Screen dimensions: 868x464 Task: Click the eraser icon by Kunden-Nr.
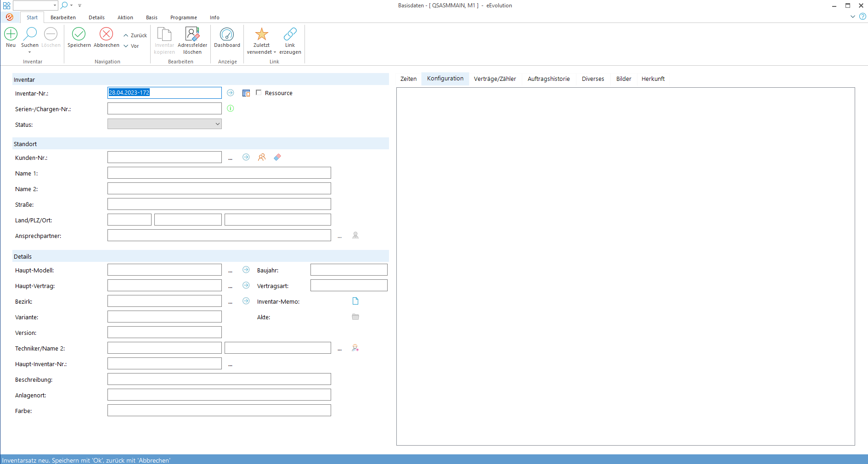tap(277, 157)
